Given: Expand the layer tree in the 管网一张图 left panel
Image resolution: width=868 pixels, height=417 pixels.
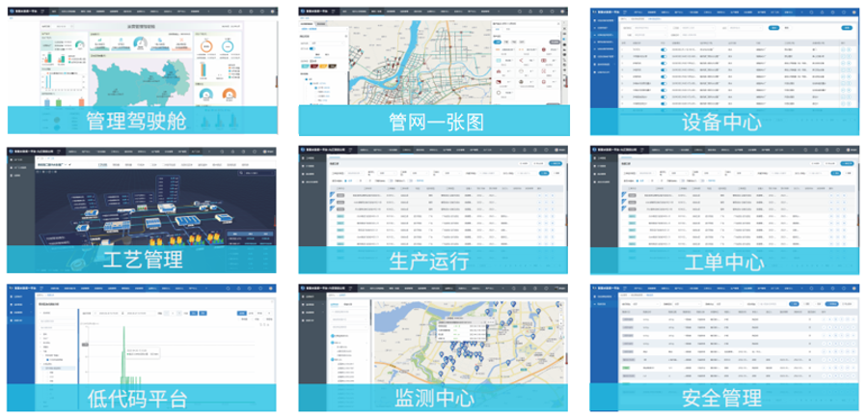Looking at the screenshot, I should (x=307, y=81).
